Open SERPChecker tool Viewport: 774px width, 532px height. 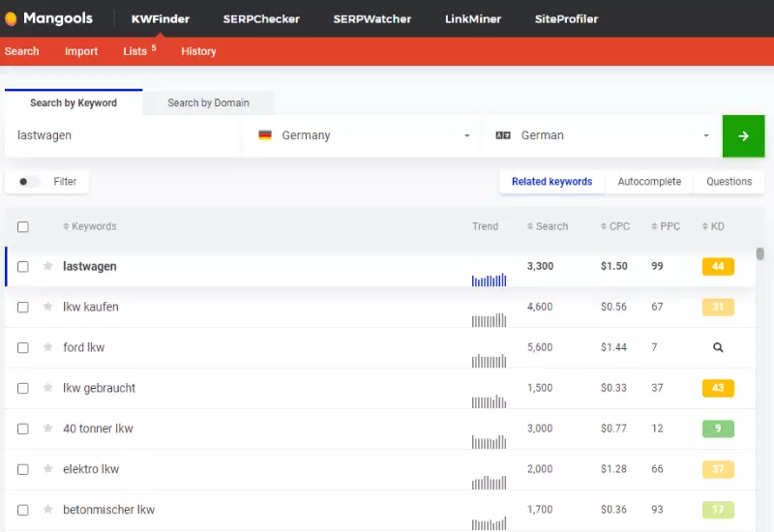tap(261, 18)
